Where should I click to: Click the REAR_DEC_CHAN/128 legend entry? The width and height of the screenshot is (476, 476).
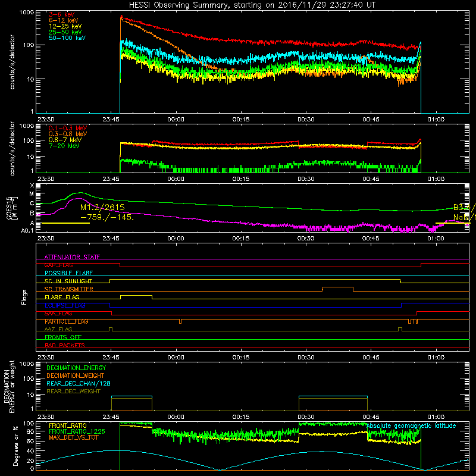pyautogui.click(x=79, y=383)
